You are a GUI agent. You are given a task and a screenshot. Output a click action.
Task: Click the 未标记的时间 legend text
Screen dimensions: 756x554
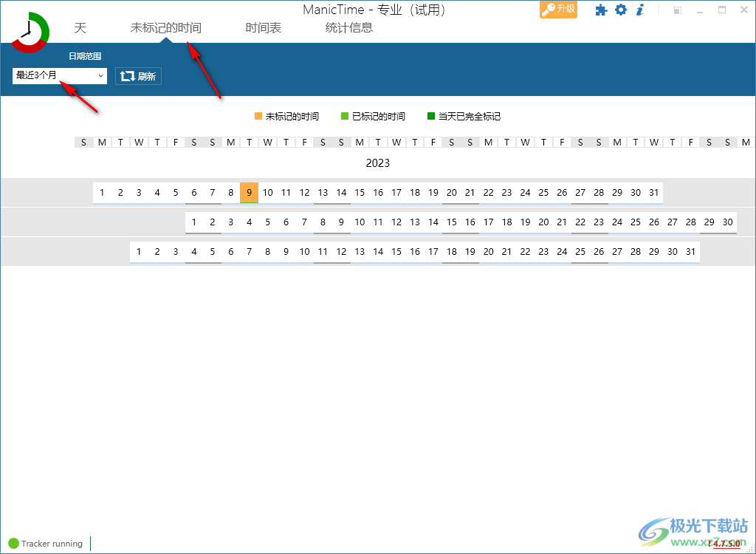(x=292, y=116)
